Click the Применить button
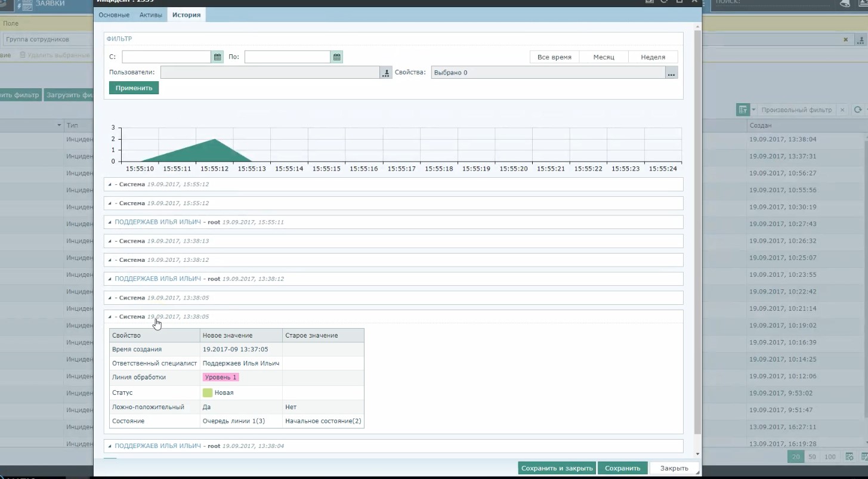This screenshot has height=479, width=868. (x=134, y=88)
